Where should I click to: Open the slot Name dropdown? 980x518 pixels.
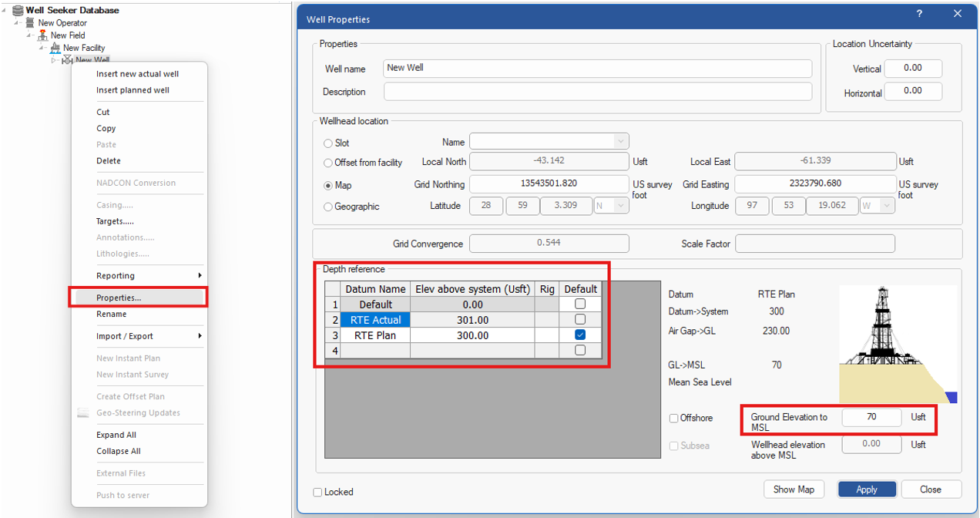(620, 142)
